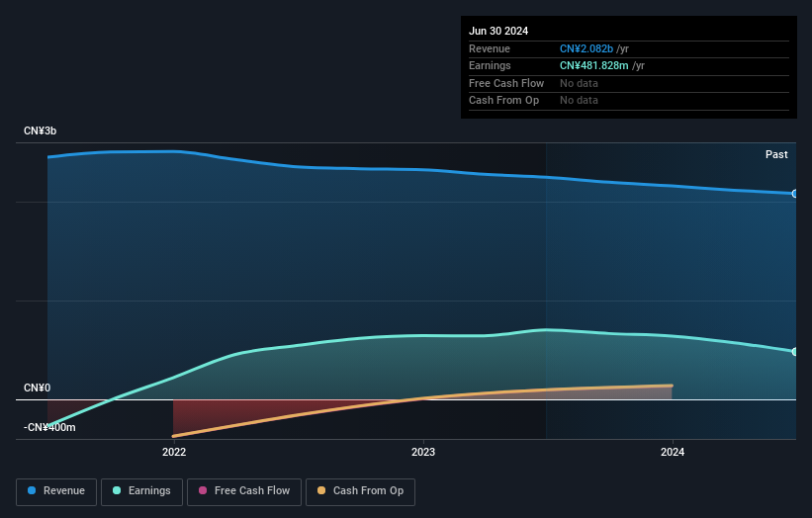Image resolution: width=812 pixels, height=518 pixels.
Task: Toggle the Cash From Op legend button
Action: [360, 491]
